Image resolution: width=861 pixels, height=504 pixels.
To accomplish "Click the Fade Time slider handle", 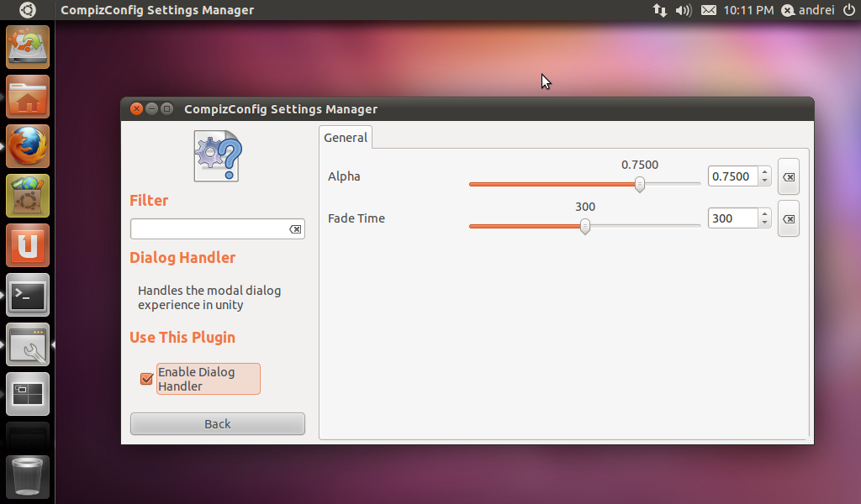I will point(585,227).
